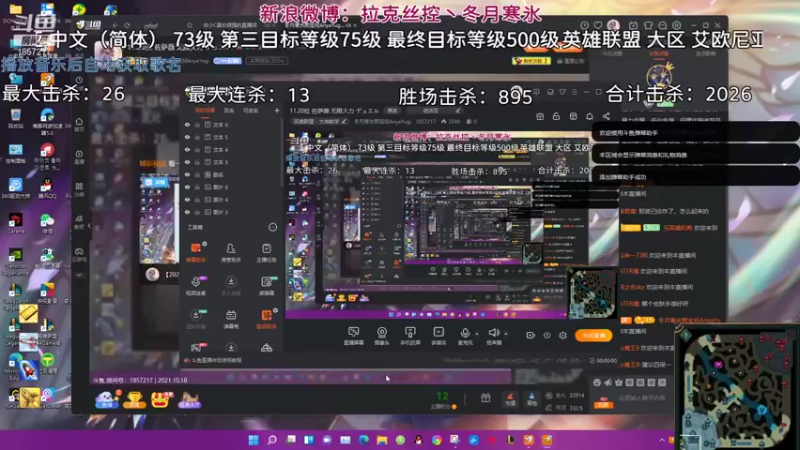Toggle lock on 文本 6 layer
800x450 pixels.
[197, 124]
